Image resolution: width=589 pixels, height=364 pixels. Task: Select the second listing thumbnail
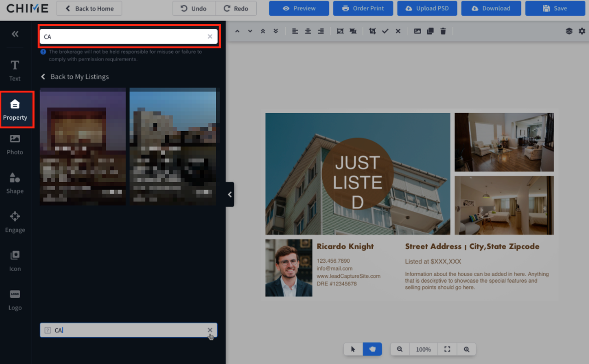click(x=173, y=147)
